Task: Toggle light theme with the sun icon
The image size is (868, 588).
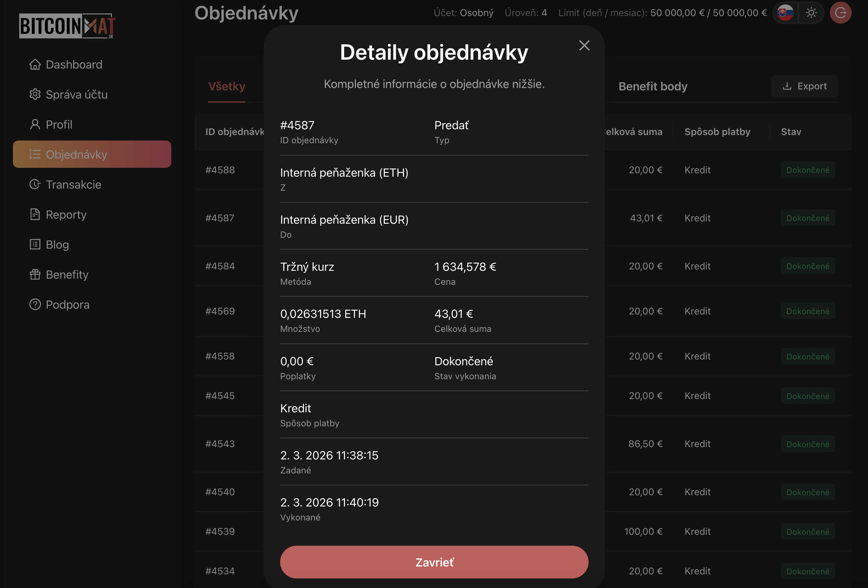Action: [811, 12]
